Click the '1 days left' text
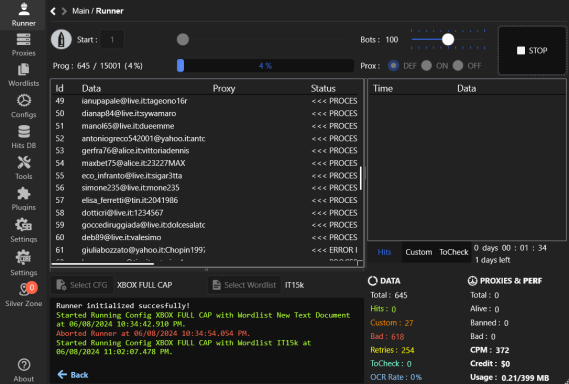This screenshot has height=384, width=569. (x=492, y=260)
